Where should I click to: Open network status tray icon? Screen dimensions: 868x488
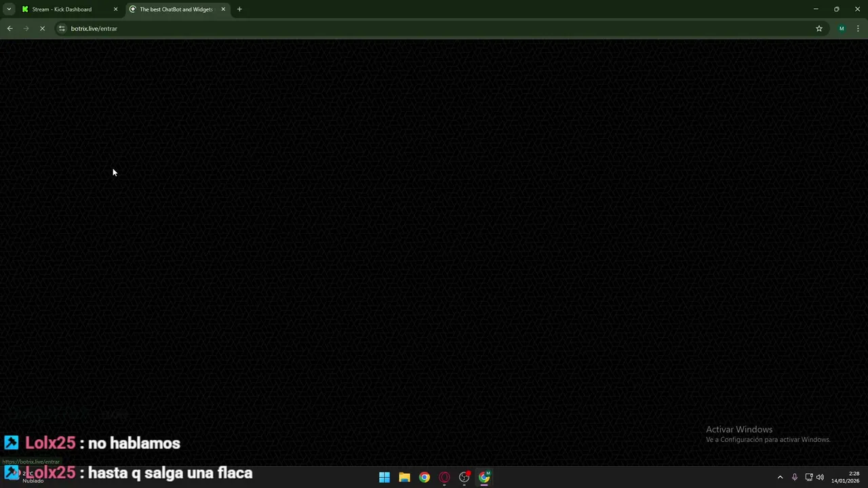click(809, 477)
